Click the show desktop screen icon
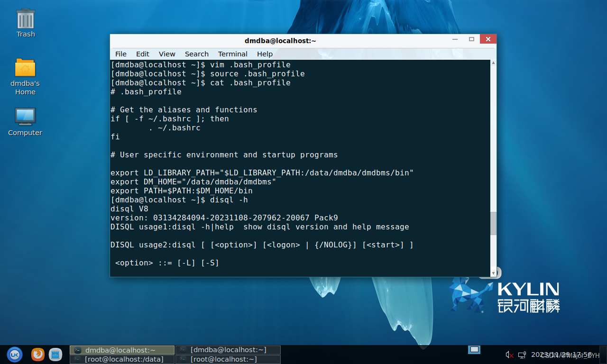 pos(474,350)
